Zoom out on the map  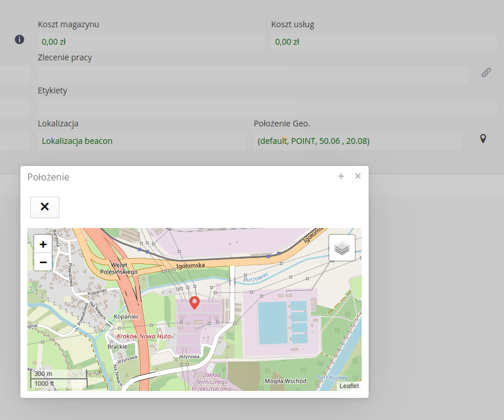[x=43, y=262]
